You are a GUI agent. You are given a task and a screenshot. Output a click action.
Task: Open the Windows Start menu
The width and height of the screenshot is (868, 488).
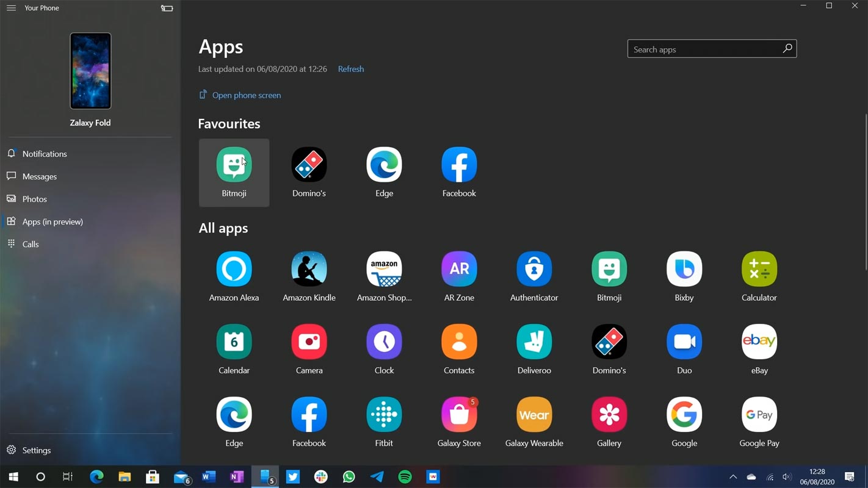tap(13, 476)
